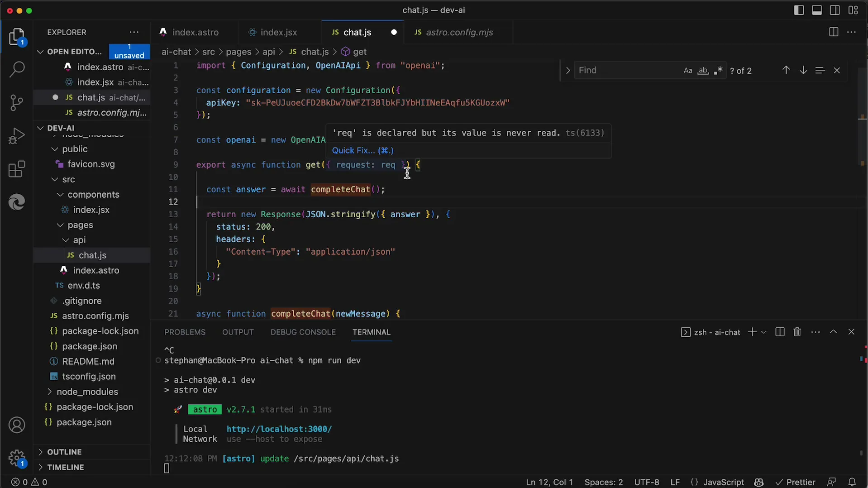
Task: Open Explorer Views and More Actions ellipsis
Action: tap(134, 32)
